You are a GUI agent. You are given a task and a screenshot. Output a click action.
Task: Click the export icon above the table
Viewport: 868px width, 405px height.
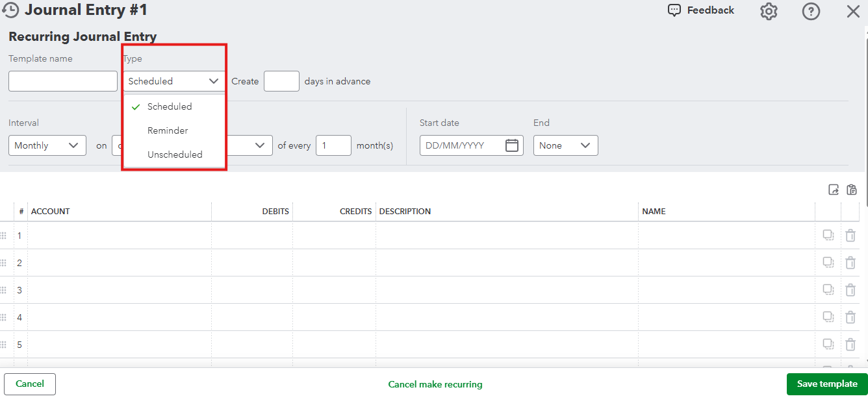tap(834, 190)
